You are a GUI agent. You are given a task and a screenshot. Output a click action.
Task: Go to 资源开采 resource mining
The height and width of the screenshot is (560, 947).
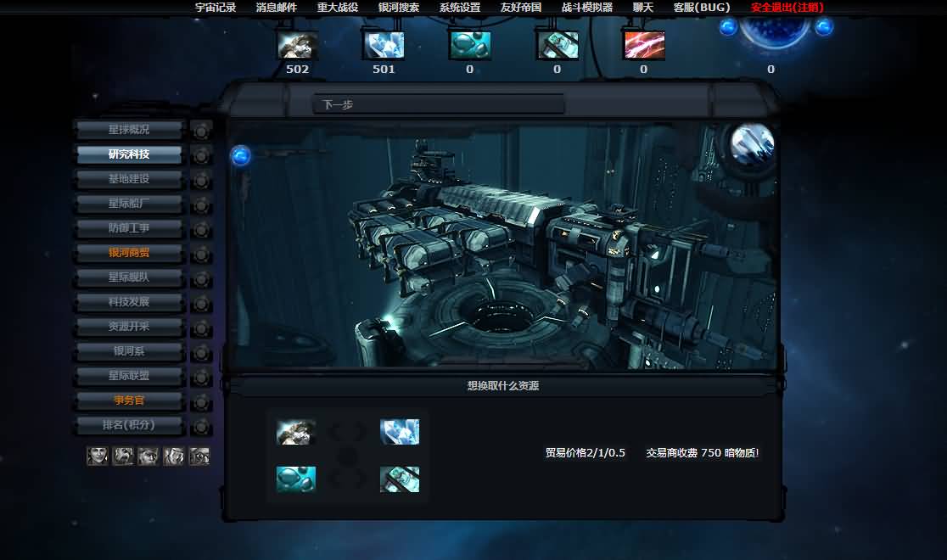pyautogui.click(x=129, y=326)
